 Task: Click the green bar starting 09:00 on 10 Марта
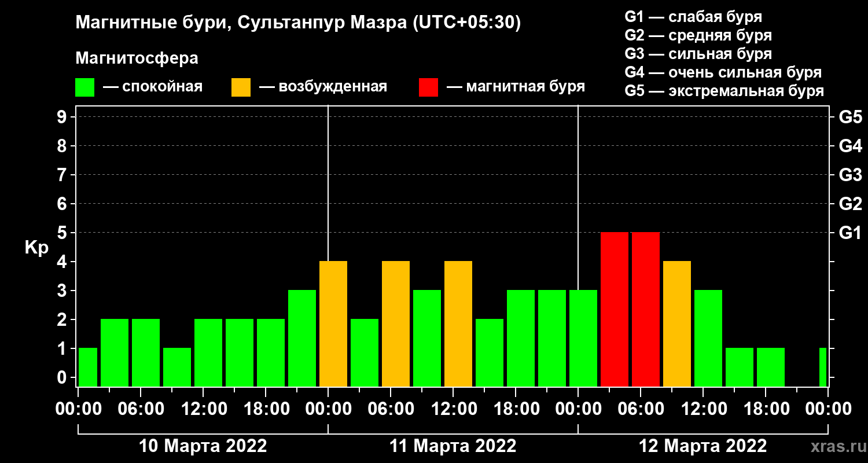(x=177, y=367)
